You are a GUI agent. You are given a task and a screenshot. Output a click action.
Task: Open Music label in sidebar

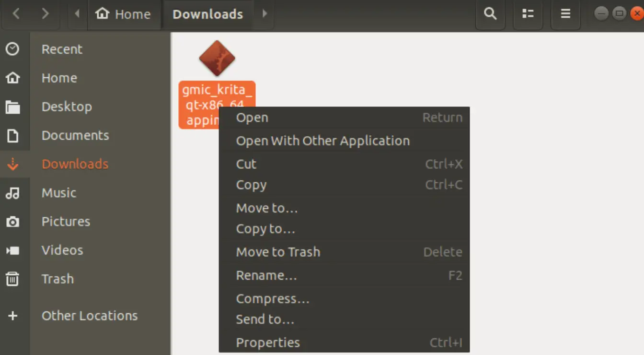pos(59,193)
